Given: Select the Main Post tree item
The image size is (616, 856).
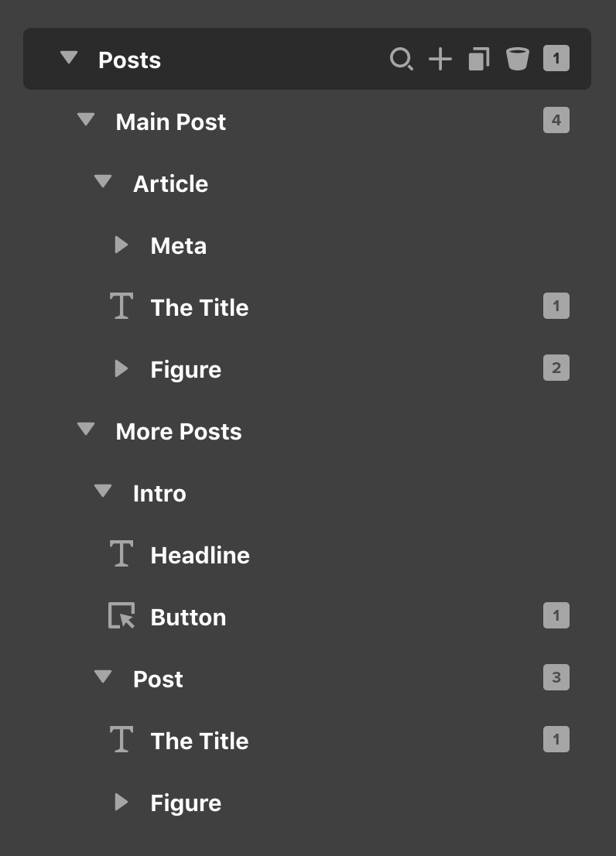Looking at the screenshot, I should (171, 122).
